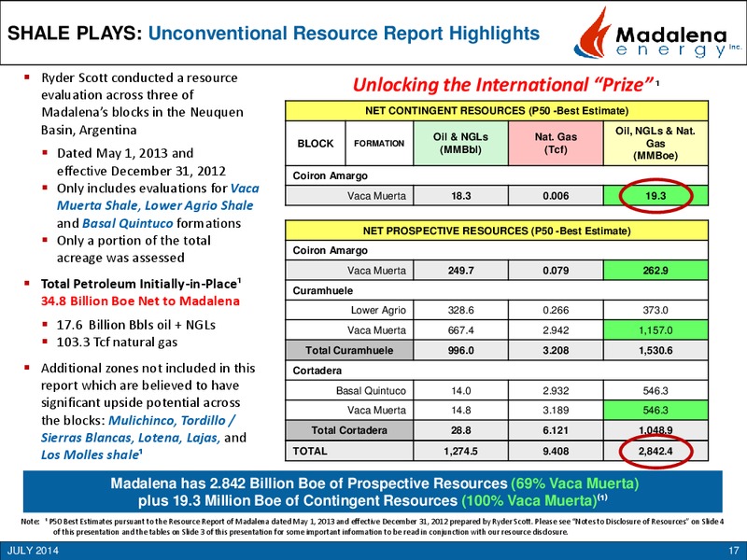Screen dimensions: 747x560
Task: Click the blue 'Madalena has 2.842 Billion Boe' banner
Action: pos(373,492)
